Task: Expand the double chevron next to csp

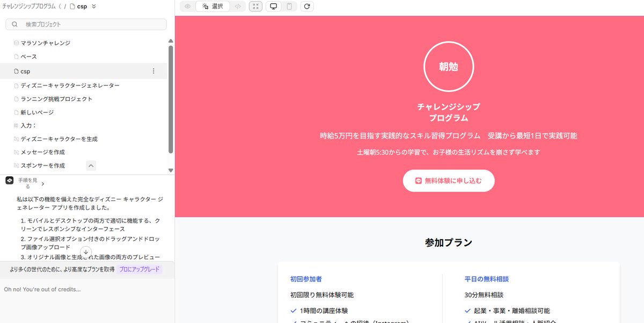Action: pyautogui.click(x=94, y=6)
